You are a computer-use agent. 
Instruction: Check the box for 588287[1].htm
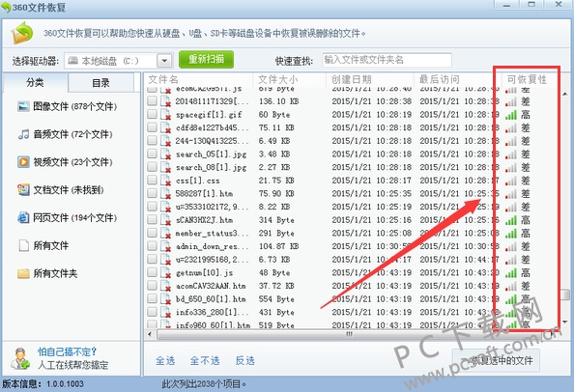pyautogui.click(x=152, y=193)
